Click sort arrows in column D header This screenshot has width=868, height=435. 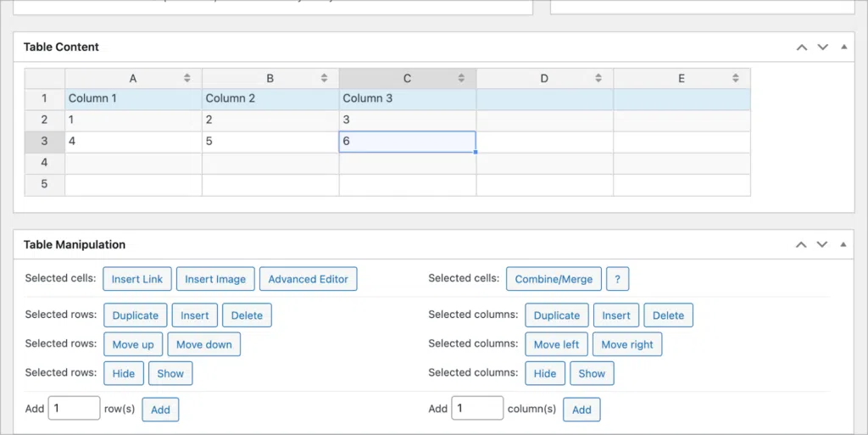click(x=598, y=78)
